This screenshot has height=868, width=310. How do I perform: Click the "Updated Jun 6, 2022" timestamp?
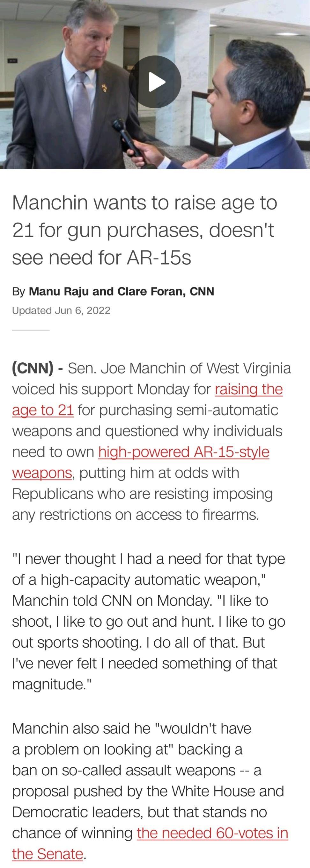click(61, 310)
